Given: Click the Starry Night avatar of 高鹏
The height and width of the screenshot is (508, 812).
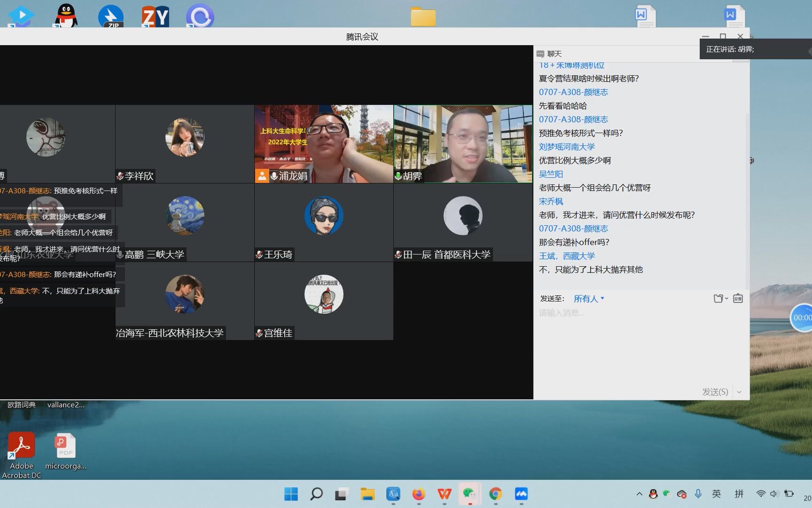Looking at the screenshot, I should [185, 215].
